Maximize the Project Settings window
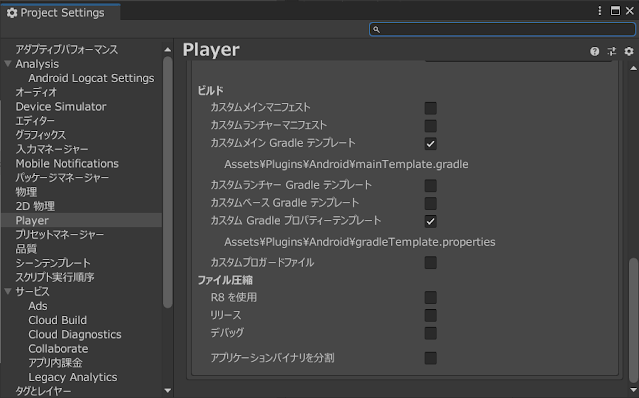The height and width of the screenshot is (398, 639). pos(615,11)
